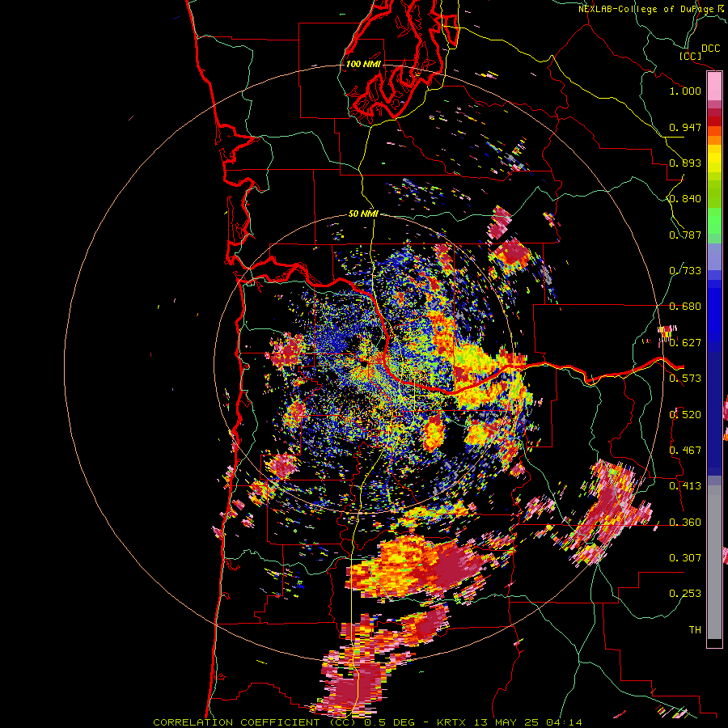Click the [CC] label near the legend

coord(691,56)
